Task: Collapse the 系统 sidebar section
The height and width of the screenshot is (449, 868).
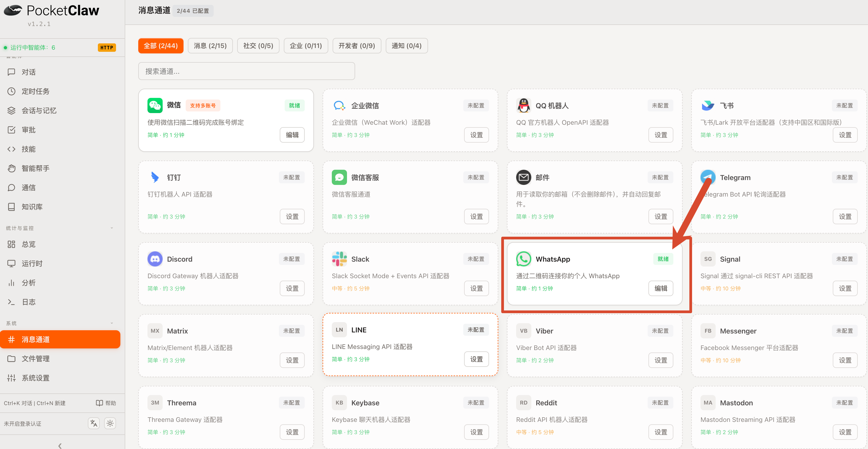Action: tap(112, 323)
